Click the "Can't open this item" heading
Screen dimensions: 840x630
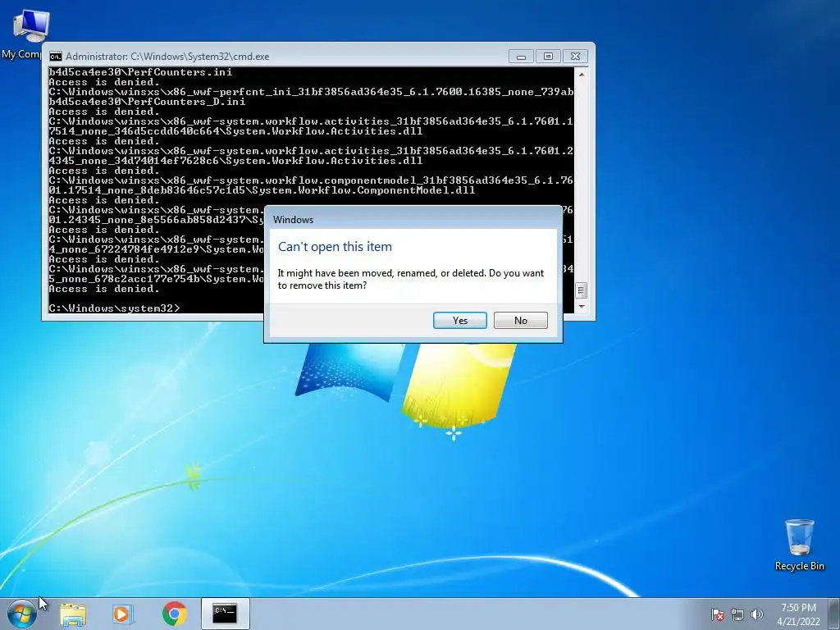pyautogui.click(x=335, y=246)
